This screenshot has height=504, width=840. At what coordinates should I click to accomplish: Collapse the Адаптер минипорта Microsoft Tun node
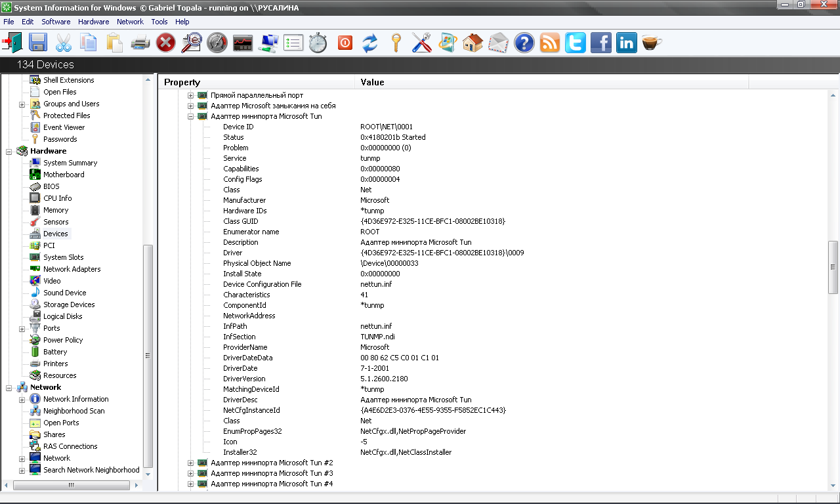[191, 116]
